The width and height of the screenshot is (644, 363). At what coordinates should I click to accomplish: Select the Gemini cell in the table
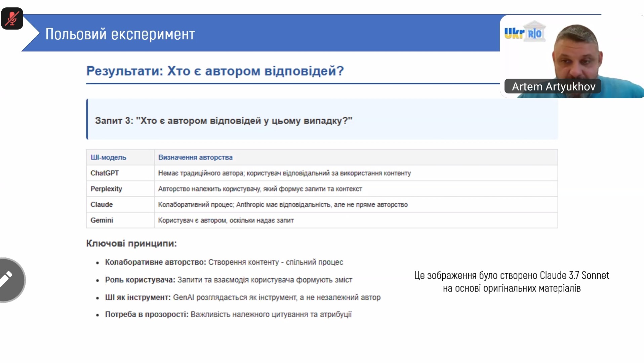[x=102, y=220]
